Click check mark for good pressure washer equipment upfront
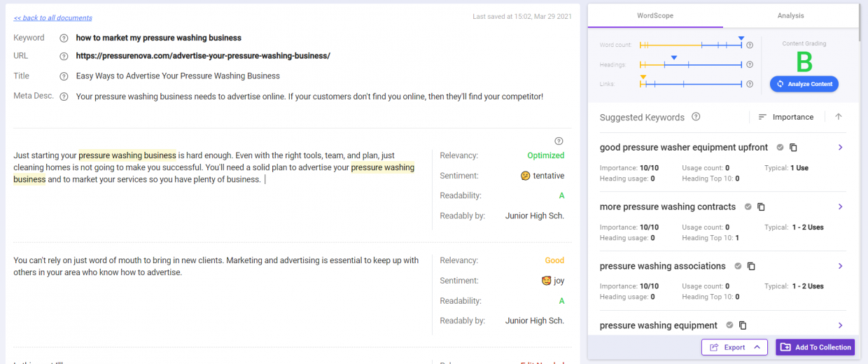 tap(780, 148)
